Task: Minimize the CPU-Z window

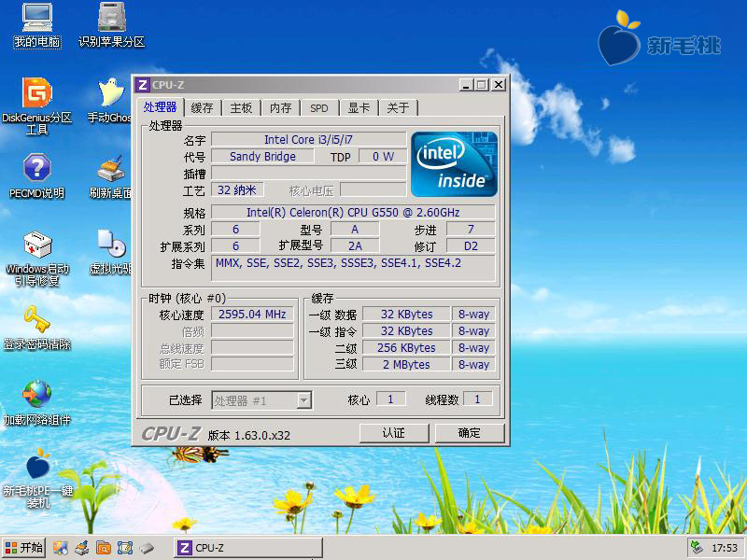Action: tap(466, 85)
